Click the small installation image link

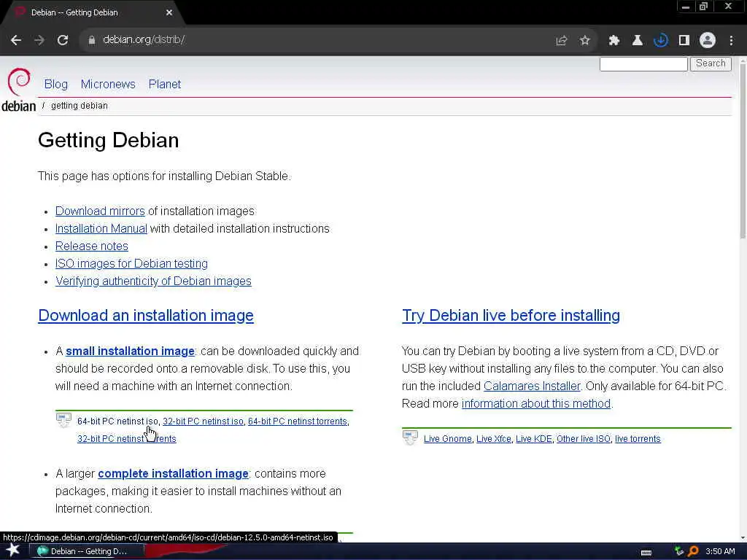(x=130, y=351)
